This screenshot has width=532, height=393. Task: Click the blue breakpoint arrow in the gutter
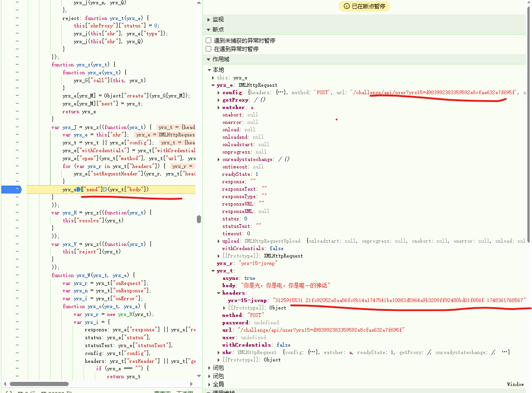pyautogui.click(x=11, y=189)
